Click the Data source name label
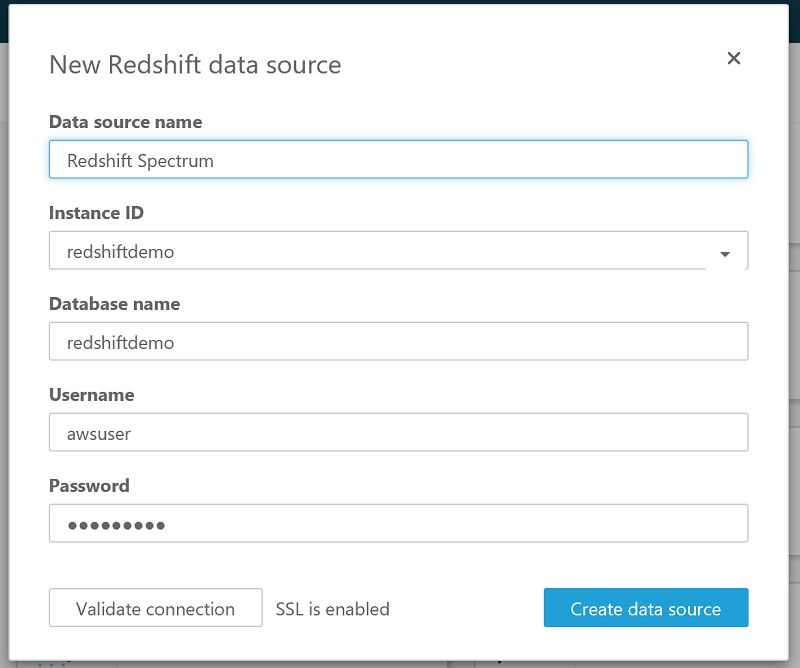Screen dimensions: 800x668 click(x=125, y=122)
